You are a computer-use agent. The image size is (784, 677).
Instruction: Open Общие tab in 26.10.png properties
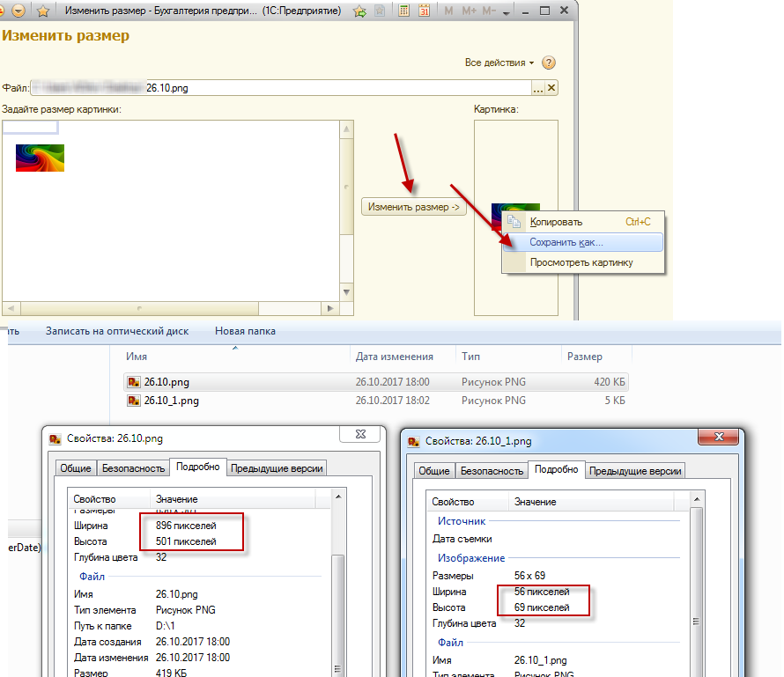click(76, 468)
